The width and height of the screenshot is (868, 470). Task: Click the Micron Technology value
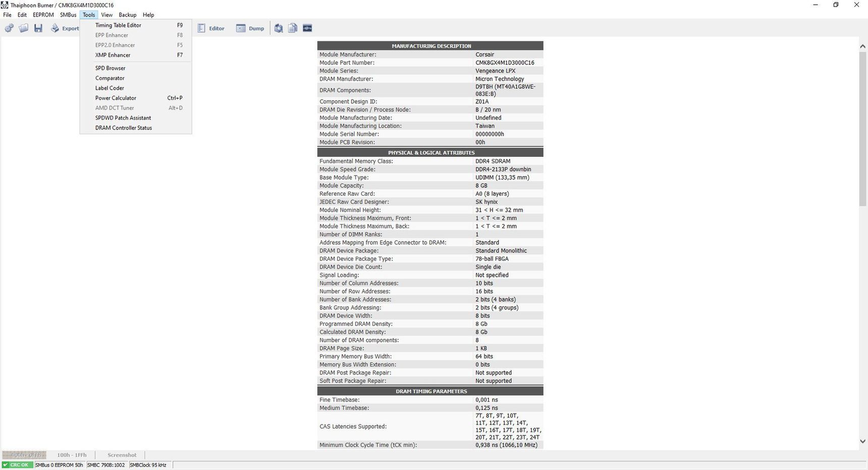click(500, 79)
